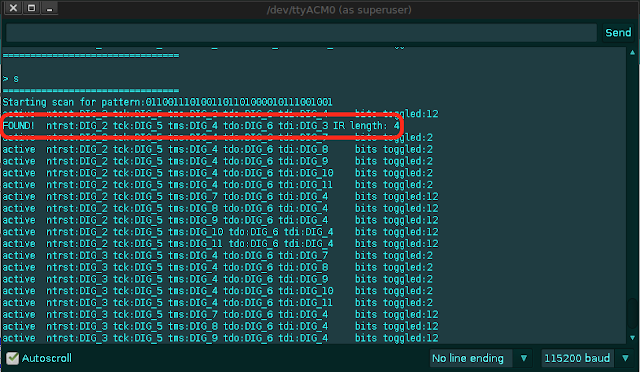This screenshot has width=640, height=372.
Task: Click the ntrst:DIG_3 tms:DIG_7 row
Action: tap(220, 315)
